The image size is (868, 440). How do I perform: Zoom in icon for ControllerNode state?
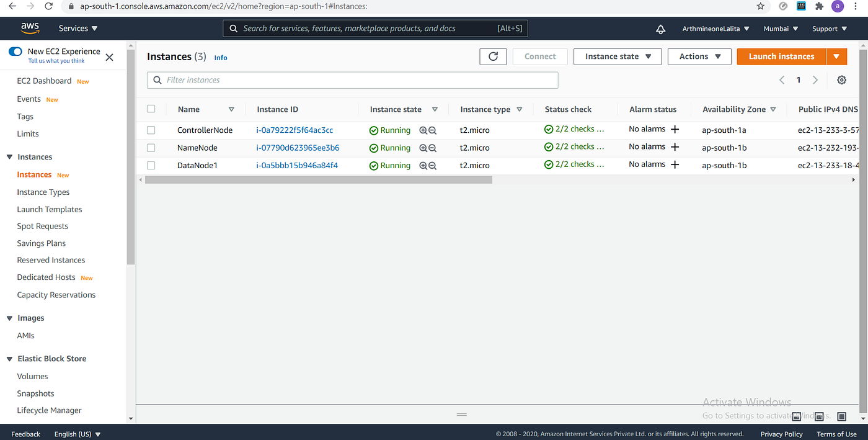pos(423,130)
